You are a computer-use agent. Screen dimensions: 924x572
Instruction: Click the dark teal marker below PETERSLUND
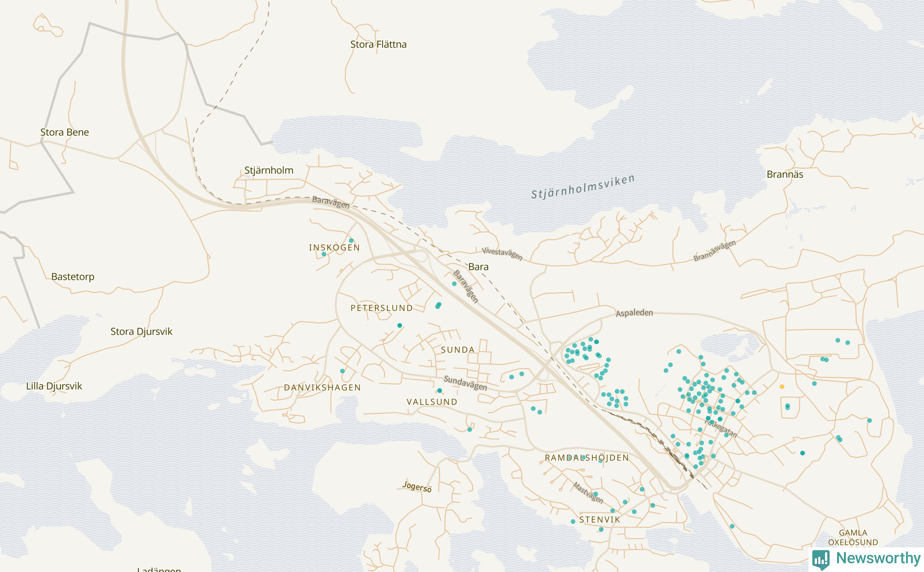tap(400, 325)
